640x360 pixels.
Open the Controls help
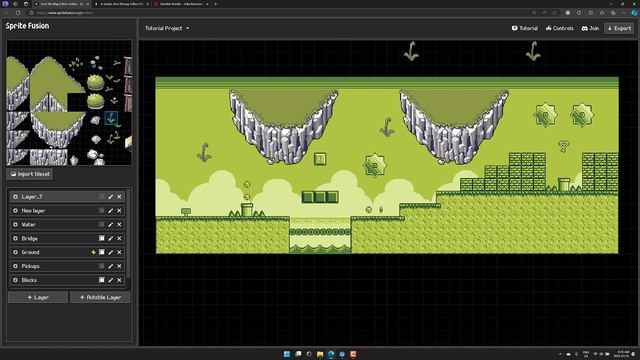click(x=560, y=28)
